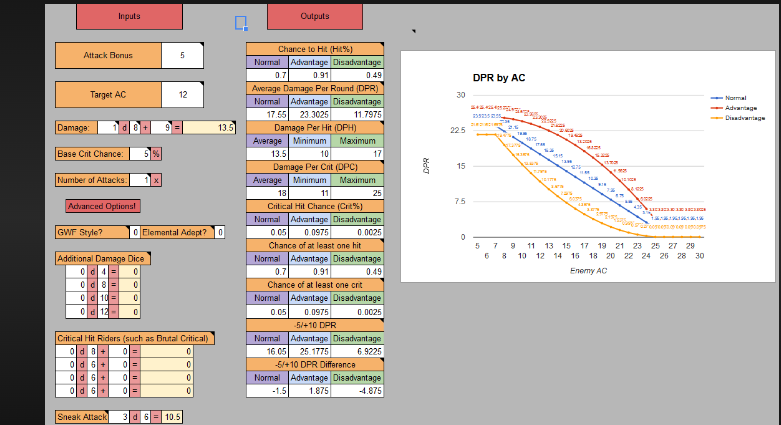Click the Disadvantage legend entry in chart
Image resolution: width=781 pixels, height=425 pixels.
pyautogui.click(x=745, y=117)
